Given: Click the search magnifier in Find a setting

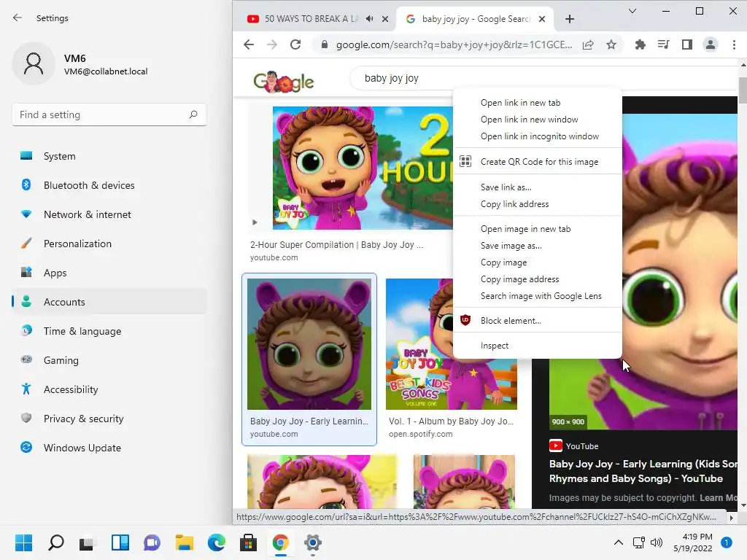Looking at the screenshot, I should pos(193,114).
